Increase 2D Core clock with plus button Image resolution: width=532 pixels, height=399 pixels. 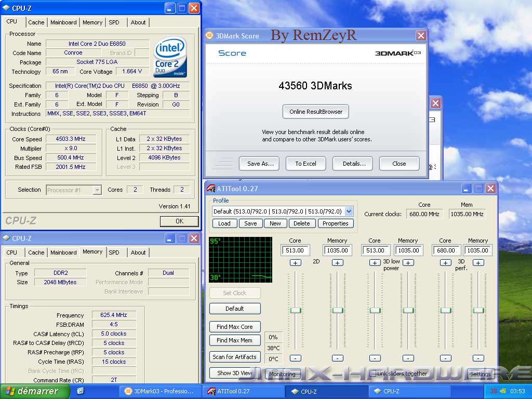click(x=296, y=262)
